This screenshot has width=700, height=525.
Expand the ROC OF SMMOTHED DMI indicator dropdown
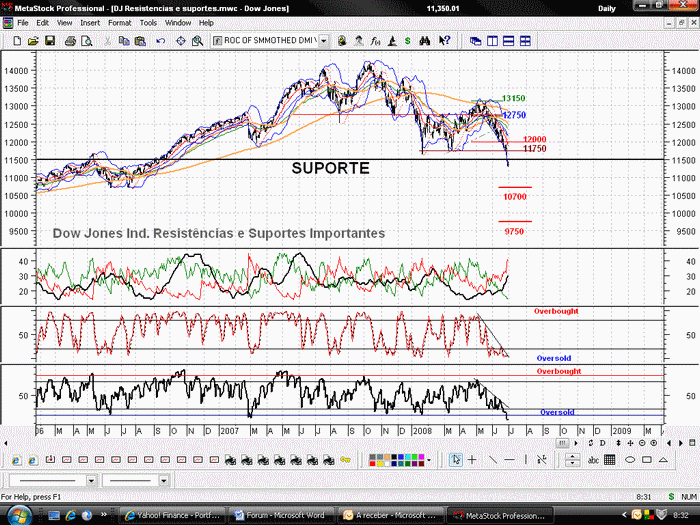click(324, 41)
